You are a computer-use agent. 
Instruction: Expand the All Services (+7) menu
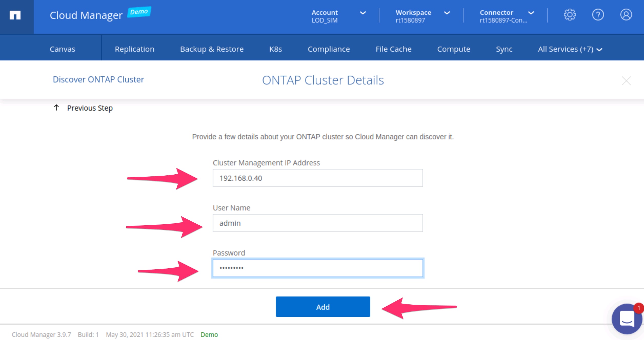(570, 49)
